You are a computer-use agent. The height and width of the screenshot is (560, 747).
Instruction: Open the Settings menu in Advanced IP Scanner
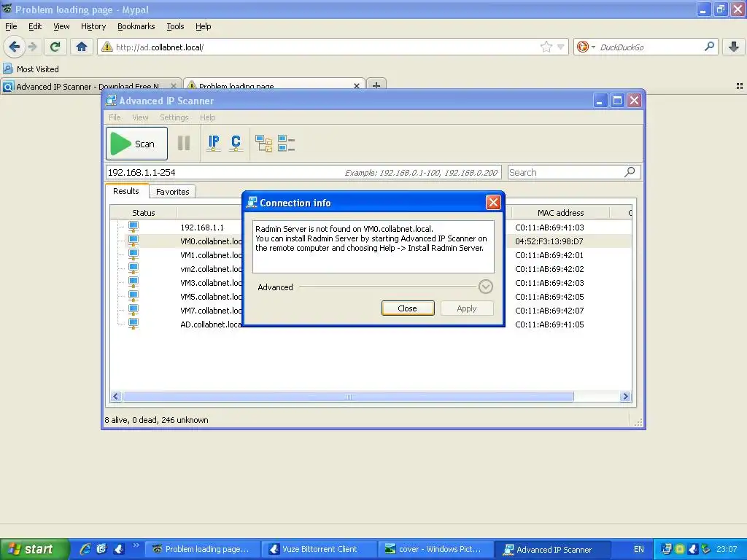click(x=174, y=117)
